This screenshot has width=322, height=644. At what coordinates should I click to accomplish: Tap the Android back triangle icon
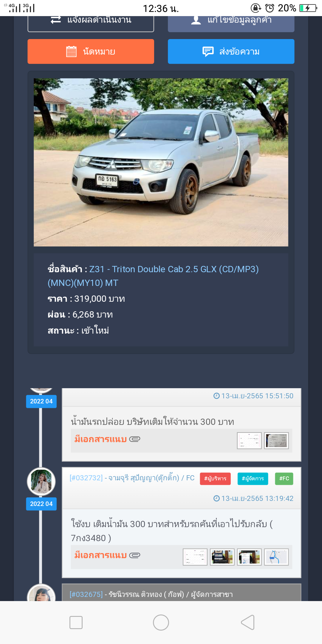pos(247,623)
